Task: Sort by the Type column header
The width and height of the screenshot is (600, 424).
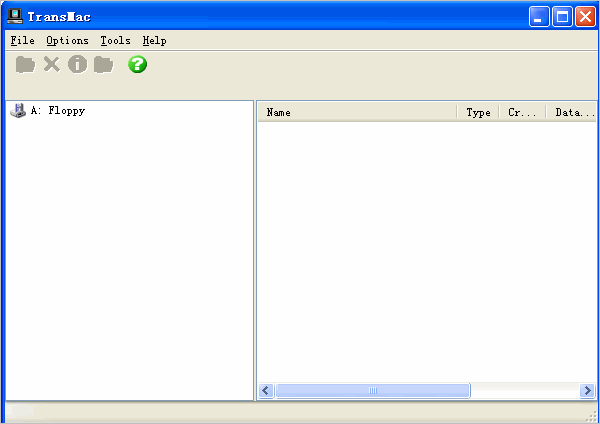Action: [478, 113]
